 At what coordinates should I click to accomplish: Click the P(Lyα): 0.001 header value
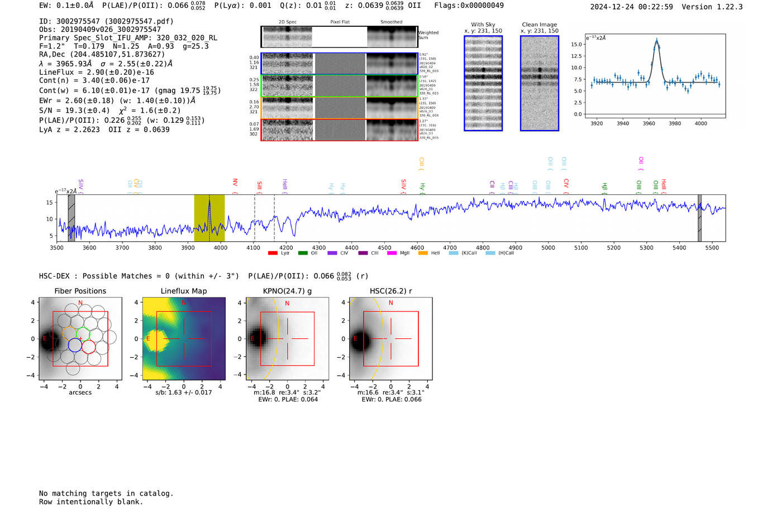pos(243,6)
